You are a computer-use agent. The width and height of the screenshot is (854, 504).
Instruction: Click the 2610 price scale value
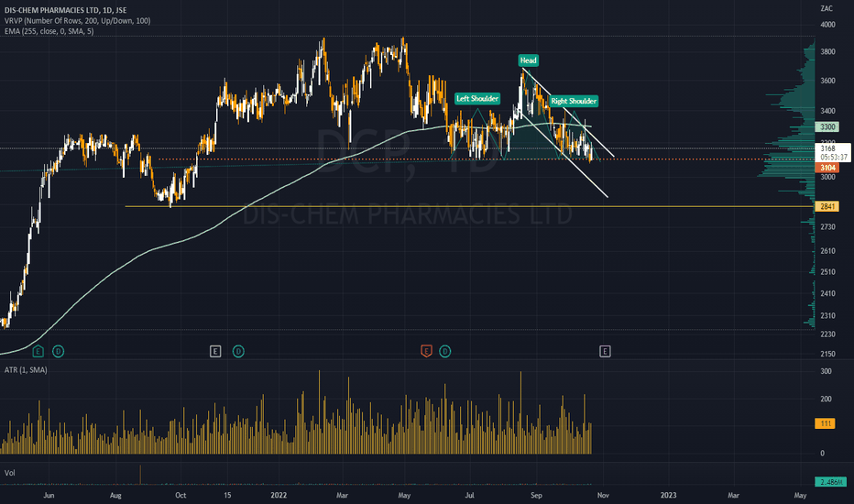[827, 251]
